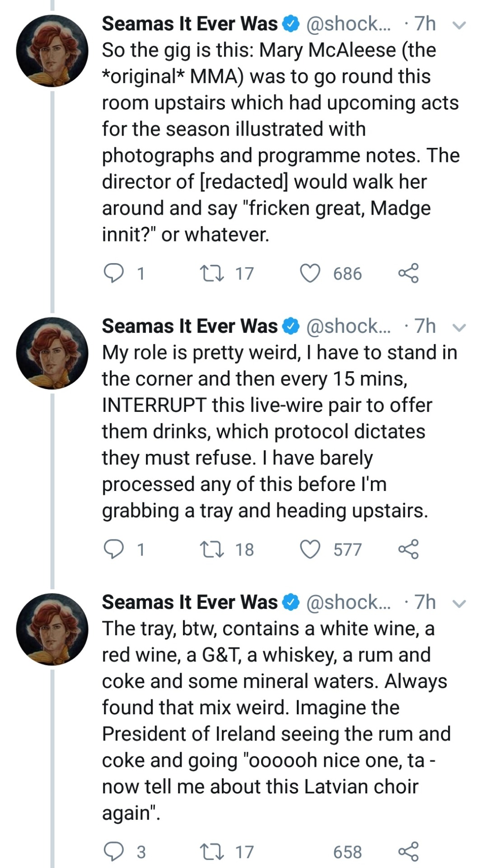The height and width of the screenshot is (868, 482).
Task: Like the tweet with 577 likes
Action: [x=310, y=549]
